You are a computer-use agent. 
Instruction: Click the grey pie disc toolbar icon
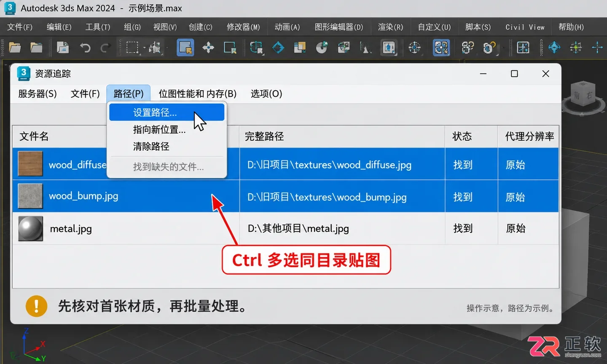tap(322, 48)
